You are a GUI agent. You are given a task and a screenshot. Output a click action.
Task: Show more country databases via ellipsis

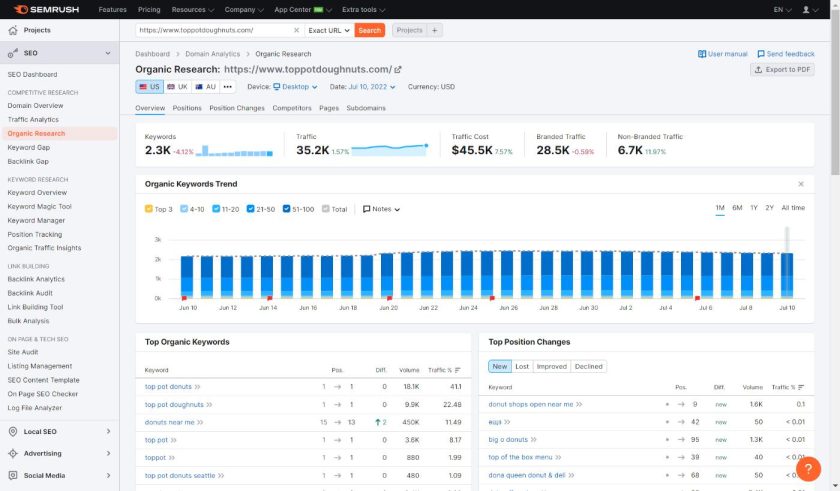(x=228, y=87)
